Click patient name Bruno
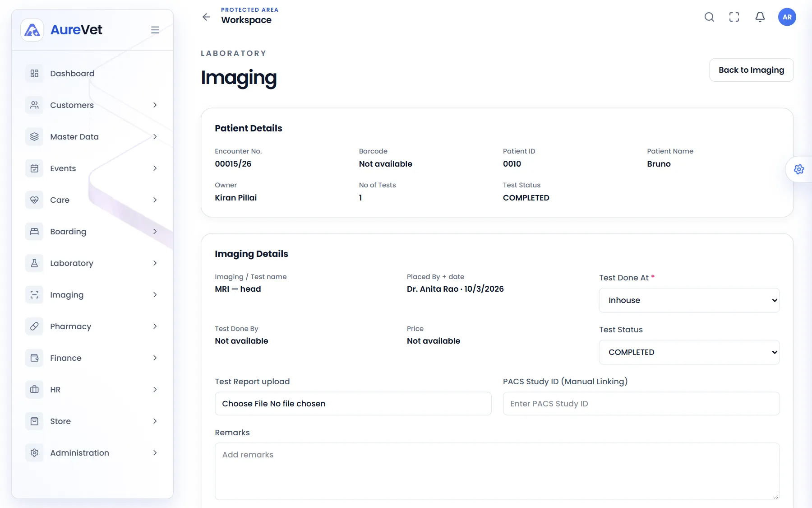812x508 pixels. tap(659, 164)
